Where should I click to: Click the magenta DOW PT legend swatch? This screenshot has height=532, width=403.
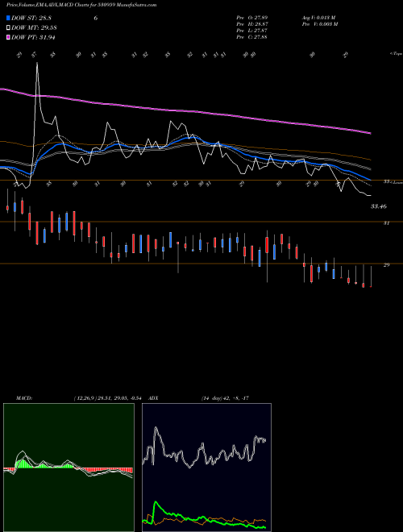9,37
